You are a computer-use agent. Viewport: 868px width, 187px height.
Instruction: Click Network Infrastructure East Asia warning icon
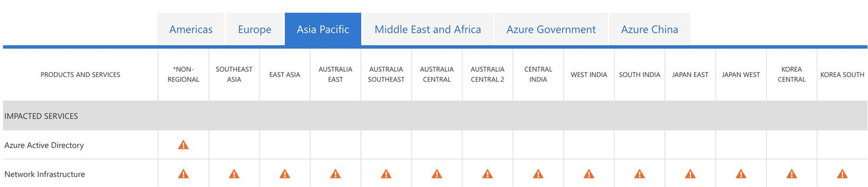click(285, 174)
